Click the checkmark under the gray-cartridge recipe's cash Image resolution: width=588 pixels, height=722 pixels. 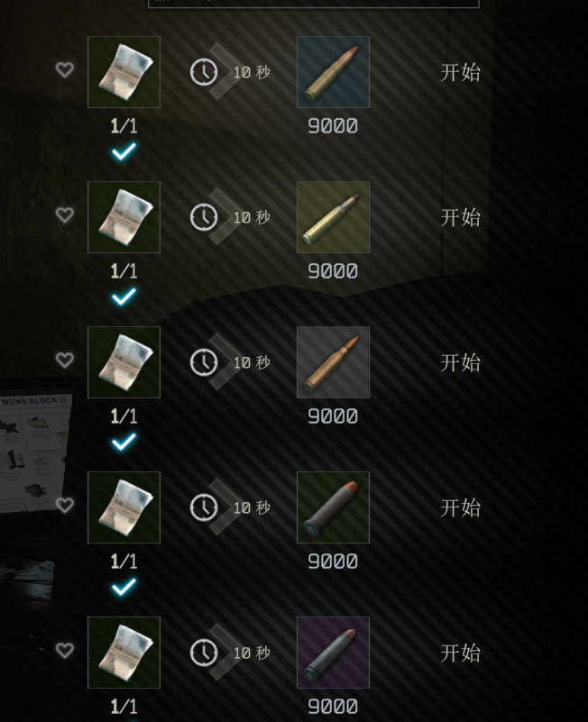(x=124, y=442)
